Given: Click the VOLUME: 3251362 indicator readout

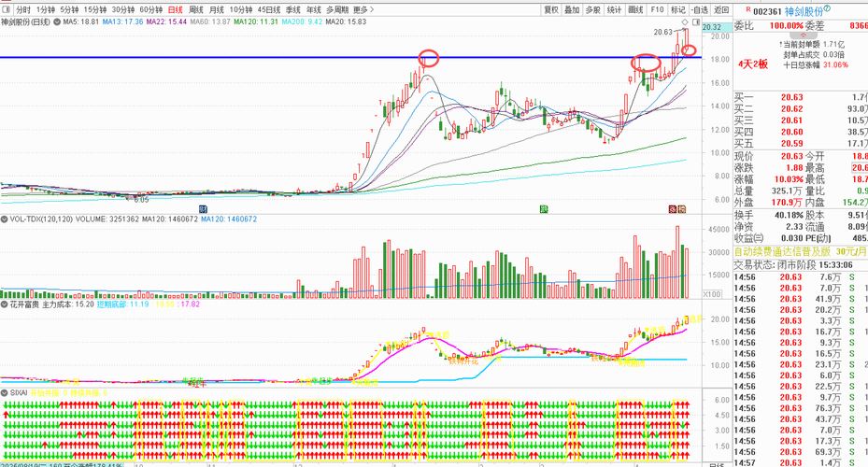Looking at the screenshot, I should tap(107, 219).
